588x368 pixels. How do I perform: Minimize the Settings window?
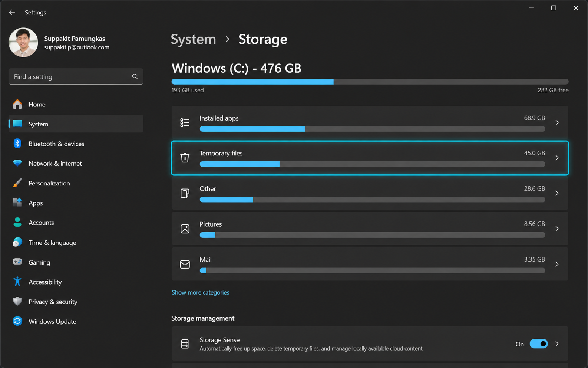tap(531, 8)
